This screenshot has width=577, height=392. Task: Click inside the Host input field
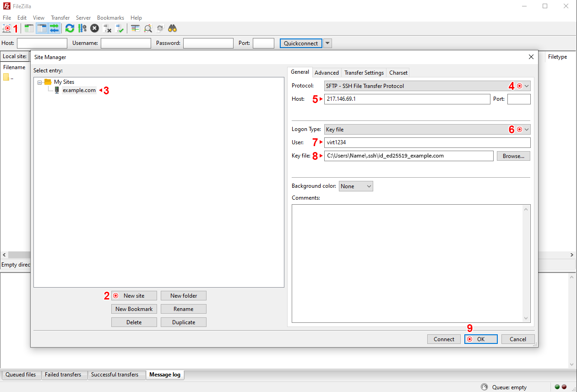point(407,99)
